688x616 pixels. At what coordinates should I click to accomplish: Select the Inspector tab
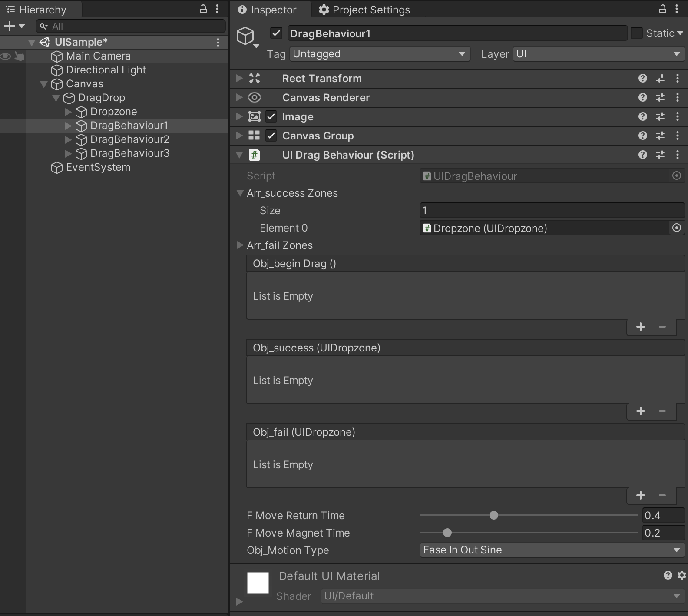[x=270, y=10]
